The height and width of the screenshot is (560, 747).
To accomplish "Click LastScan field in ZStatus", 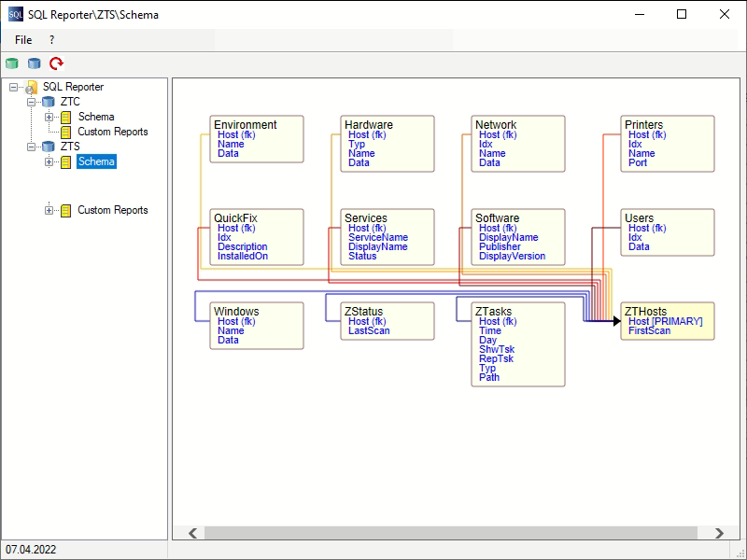I will coord(369,331).
